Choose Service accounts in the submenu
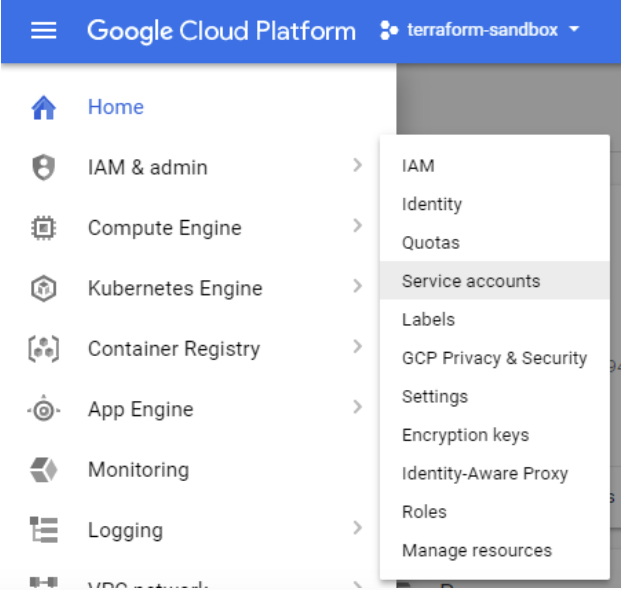Image resolution: width=622 pixels, height=590 pixels. [x=495, y=281]
